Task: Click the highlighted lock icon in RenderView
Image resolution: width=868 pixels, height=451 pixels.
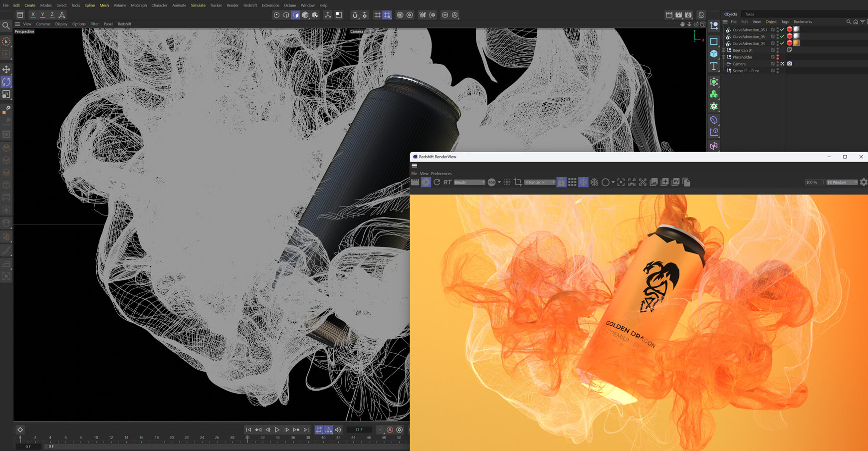Action: click(561, 183)
